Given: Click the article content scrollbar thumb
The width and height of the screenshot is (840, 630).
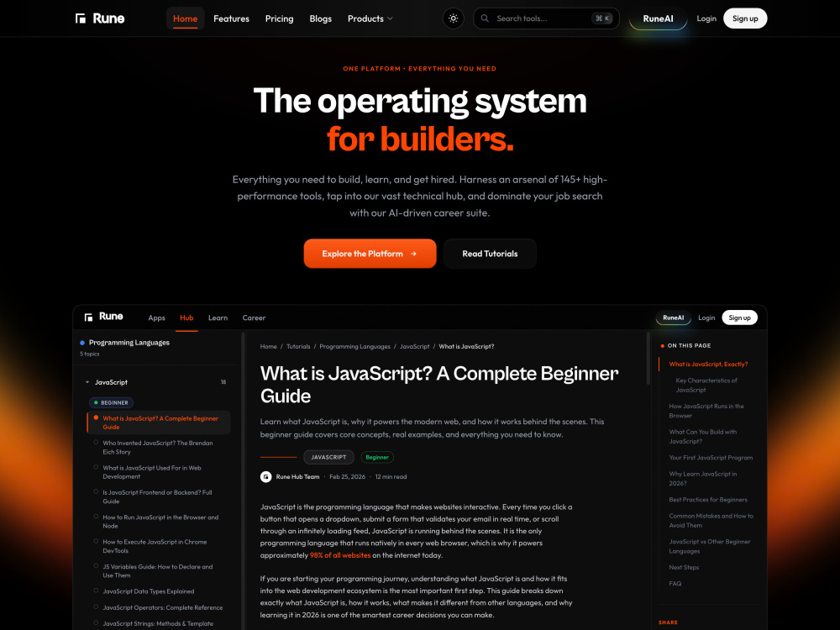Looking at the screenshot, I should (648, 359).
